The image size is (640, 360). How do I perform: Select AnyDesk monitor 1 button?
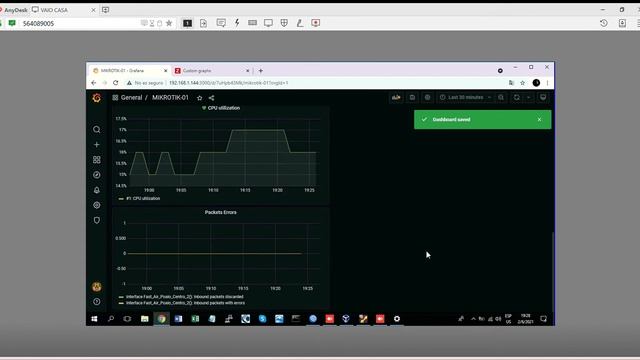[x=187, y=23]
